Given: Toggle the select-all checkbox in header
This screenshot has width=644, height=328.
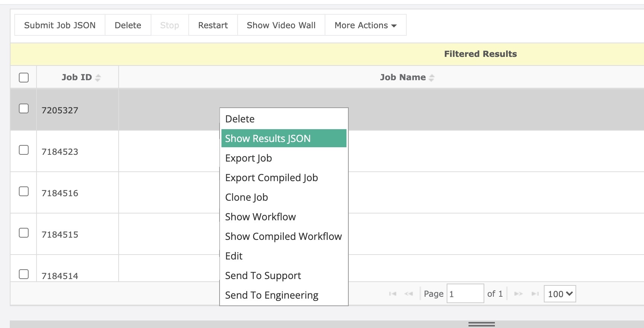Looking at the screenshot, I should pos(24,78).
